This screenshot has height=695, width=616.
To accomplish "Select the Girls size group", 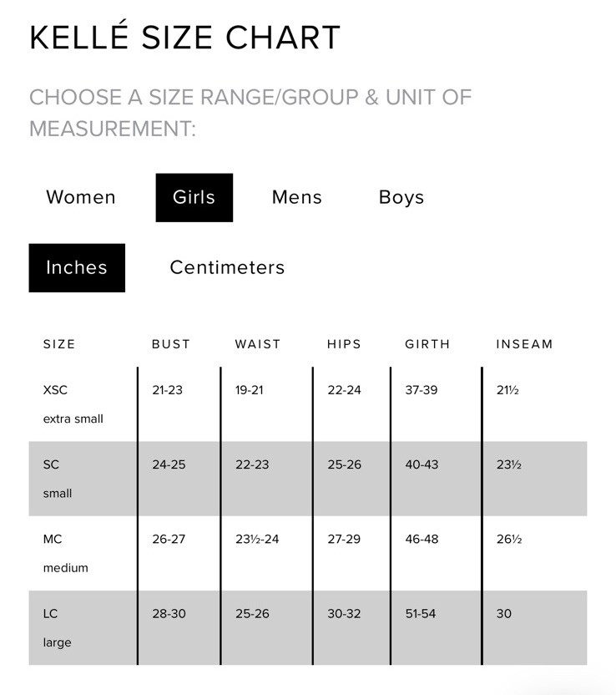I will pyautogui.click(x=194, y=197).
